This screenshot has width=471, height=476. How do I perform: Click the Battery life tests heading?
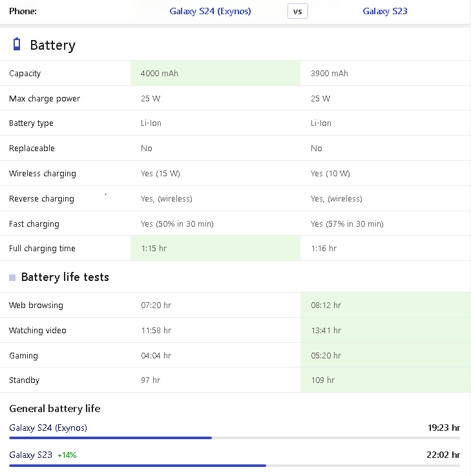click(65, 277)
